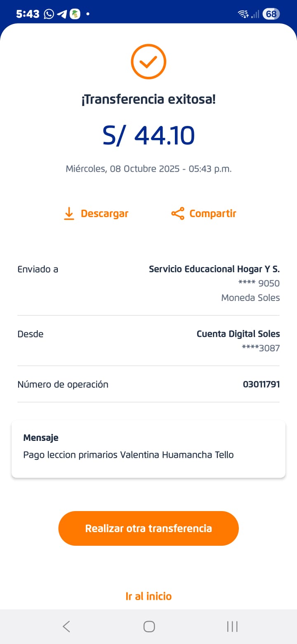Tap the share network icon
Image resolution: width=297 pixels, height=644 pixels.
[x=178, y=214]
